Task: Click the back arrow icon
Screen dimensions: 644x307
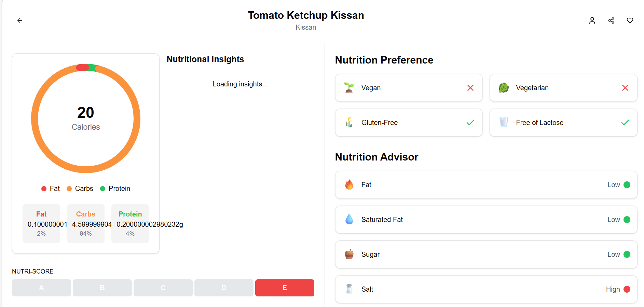Action: 20,20
